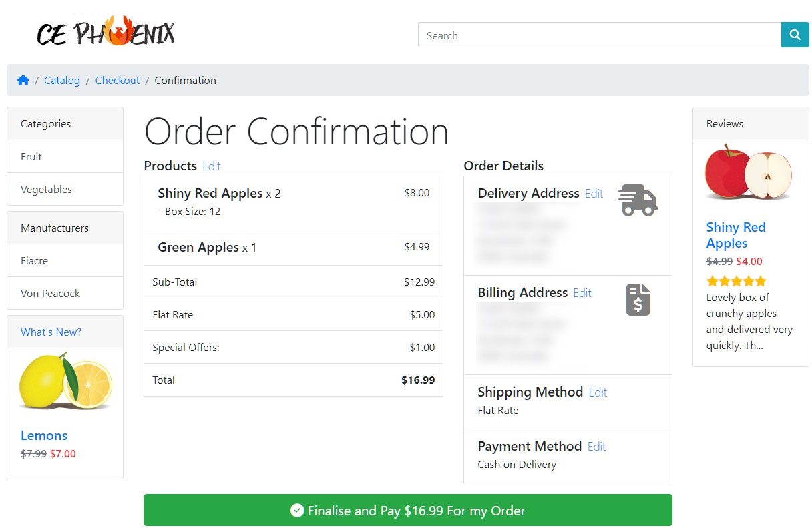The image size is (812, 528).
Task: Click the magnifier search button
Action: coord(795,35)
